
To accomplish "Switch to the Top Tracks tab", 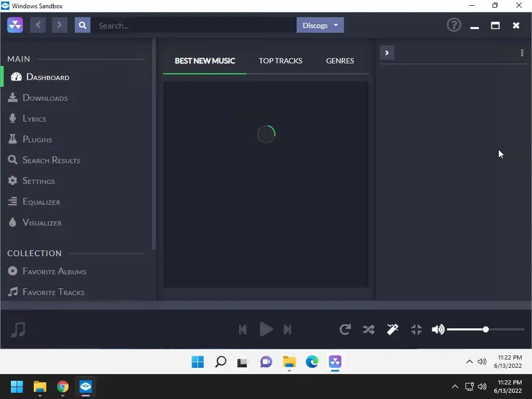I will click(281, 61).
